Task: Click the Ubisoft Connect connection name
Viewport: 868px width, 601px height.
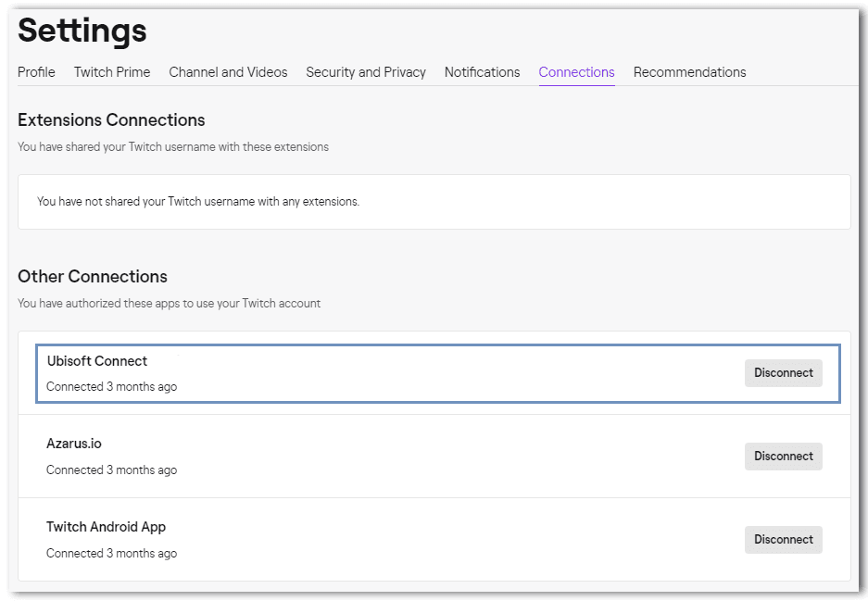Action: tap(97, 361)
